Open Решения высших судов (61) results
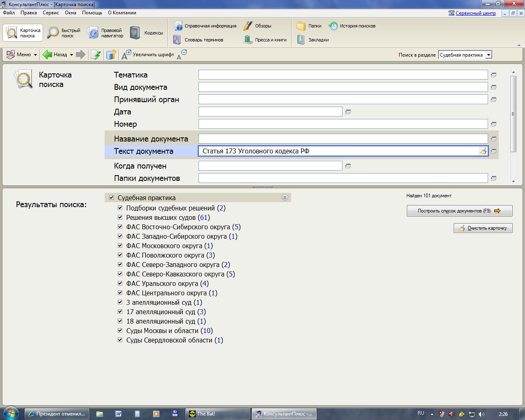Viewport: 525px width, 420px height. (x=168, y=217)
